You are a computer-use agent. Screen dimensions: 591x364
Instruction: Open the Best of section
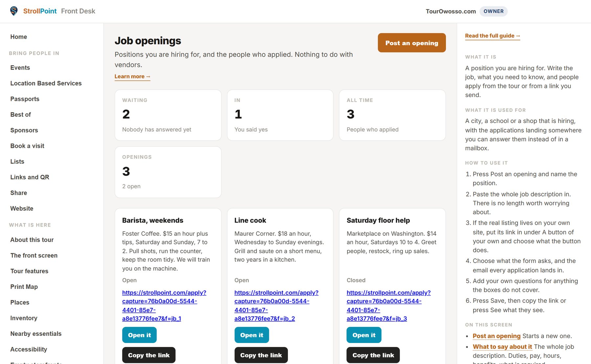point(21,114)
